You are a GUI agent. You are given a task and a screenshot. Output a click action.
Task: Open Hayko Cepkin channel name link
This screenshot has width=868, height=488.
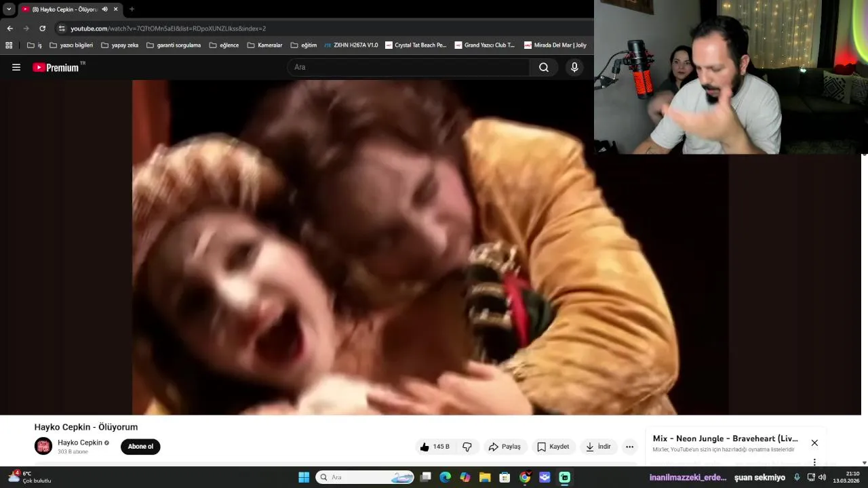coord(80,443)
